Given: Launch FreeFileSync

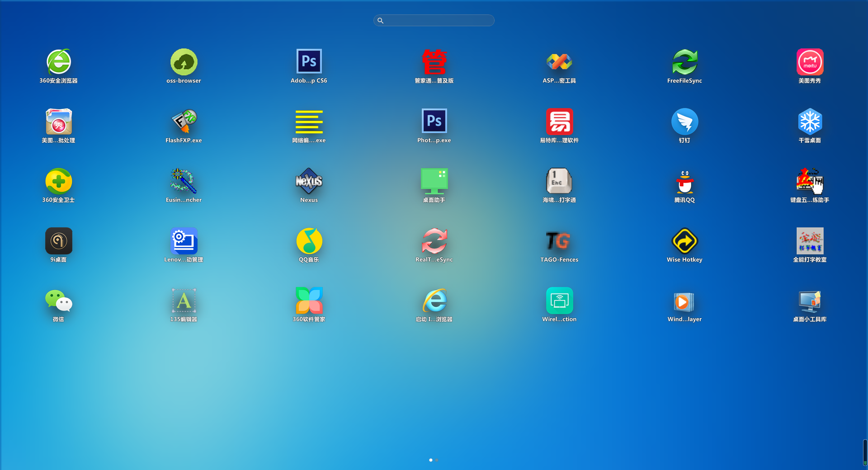Looking at the screenshot, I should tap(685, 62).
